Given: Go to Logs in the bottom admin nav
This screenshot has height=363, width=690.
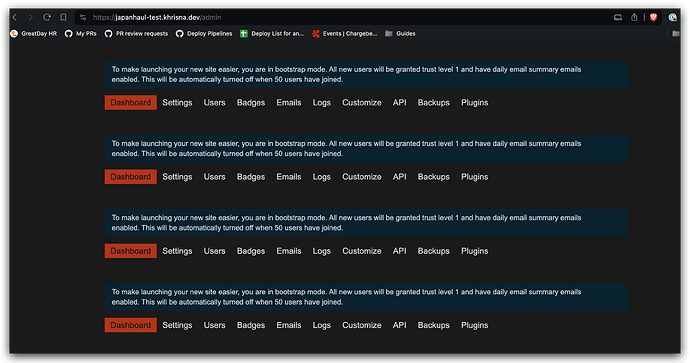Looking at the screenshot, I should coord(322,325).
